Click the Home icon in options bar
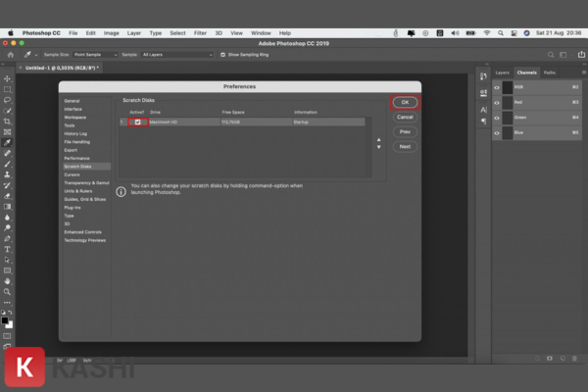Viewport: 588px width, 392px height. (9, 54)
